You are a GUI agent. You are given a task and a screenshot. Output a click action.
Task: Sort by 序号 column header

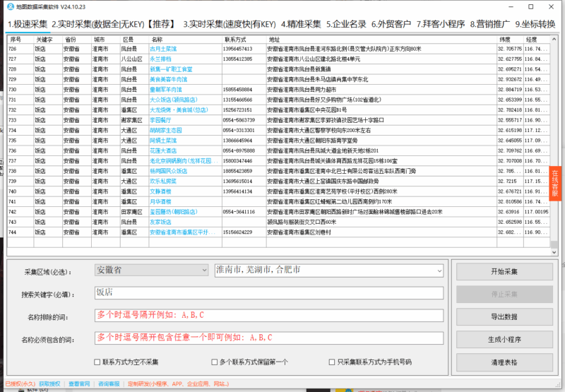pyautogui.click(x=20, y=40)
